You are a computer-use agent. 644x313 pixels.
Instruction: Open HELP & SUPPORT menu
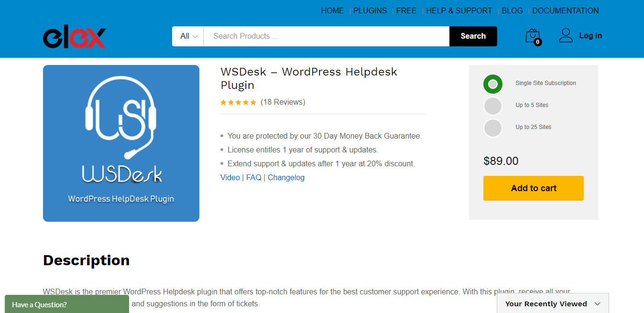tap(459, 11)
